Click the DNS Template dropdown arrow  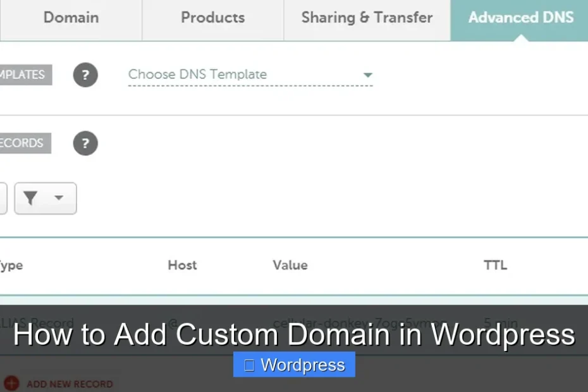(368, 75)
